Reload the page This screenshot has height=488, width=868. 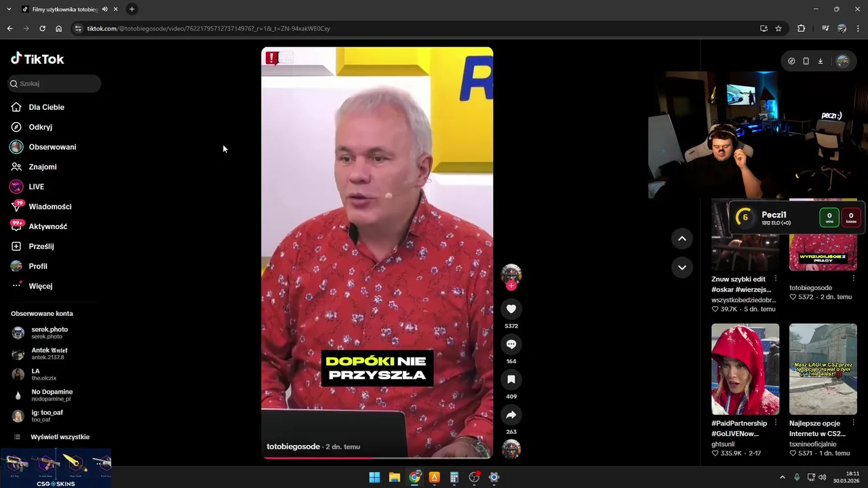point(42,28)
